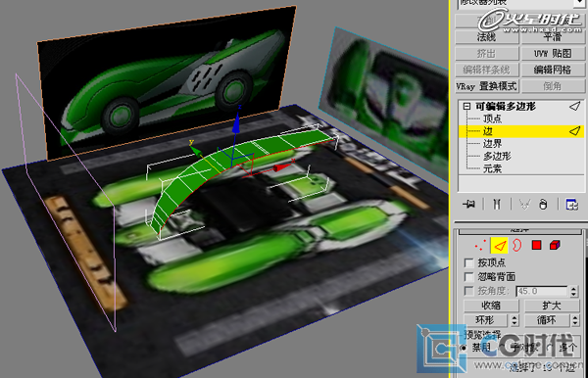Click the edge icon beside 可编辑多边形

574,106
